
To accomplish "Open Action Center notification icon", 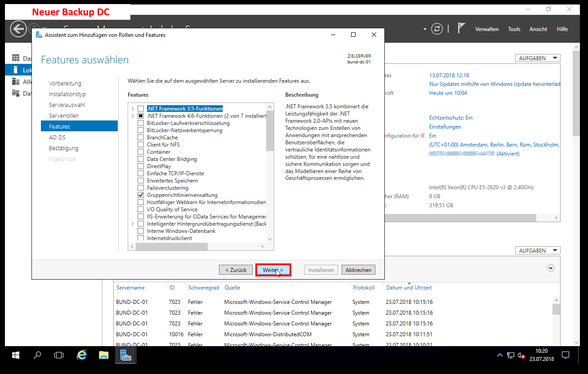I will point(566,355).
